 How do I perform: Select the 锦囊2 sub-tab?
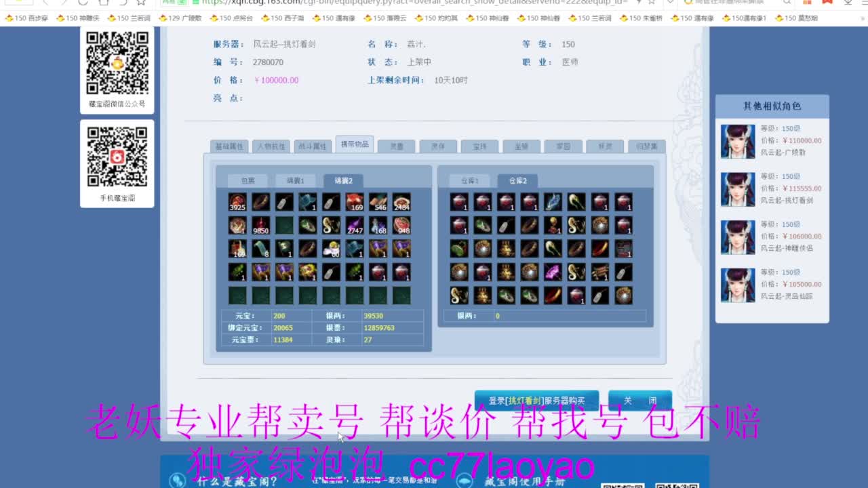343,181
